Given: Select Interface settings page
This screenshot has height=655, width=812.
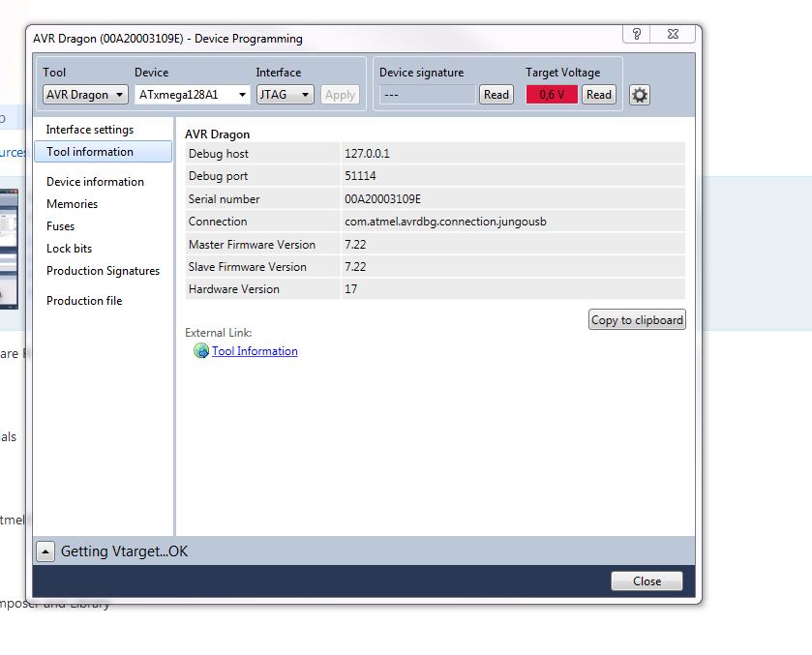Looking at the screenshot, I should tap(90, 130).
